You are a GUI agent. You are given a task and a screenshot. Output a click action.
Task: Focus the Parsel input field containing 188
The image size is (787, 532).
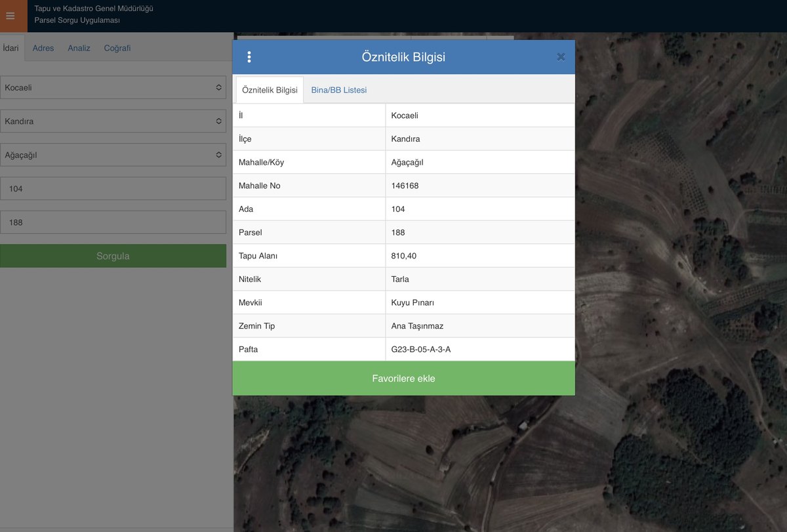pyautogui.click(x=113, y=222)
